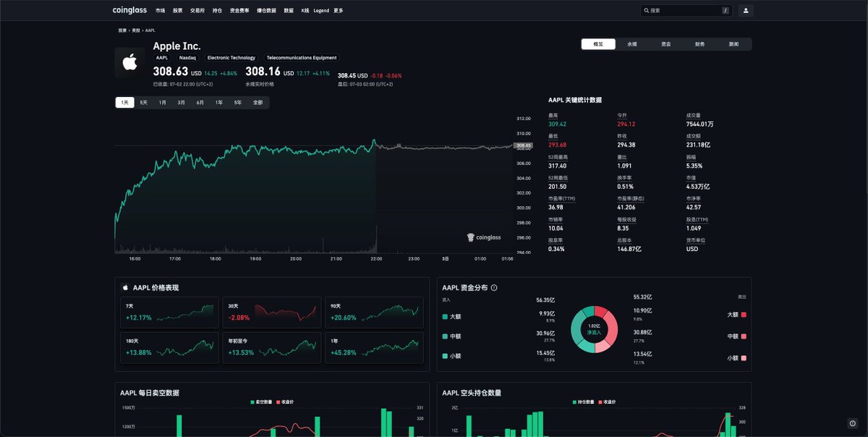
Task: Open the 资金费率 menu
Action: tap(239, 11)
